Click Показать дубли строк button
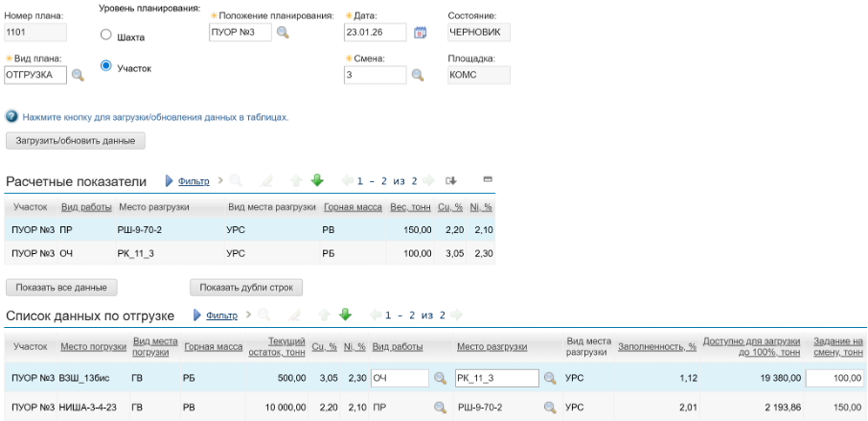This screenshot has width=868, height=421. 248,287
